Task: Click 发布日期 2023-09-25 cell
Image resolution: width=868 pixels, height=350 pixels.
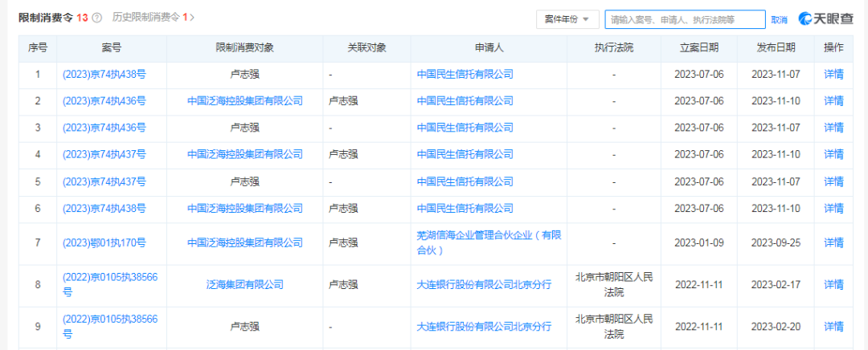Action: (776, 242)
